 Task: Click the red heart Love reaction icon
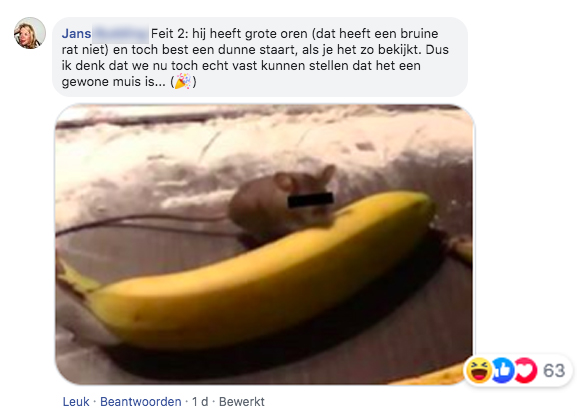pyautogui.click(x=526, y=370)
